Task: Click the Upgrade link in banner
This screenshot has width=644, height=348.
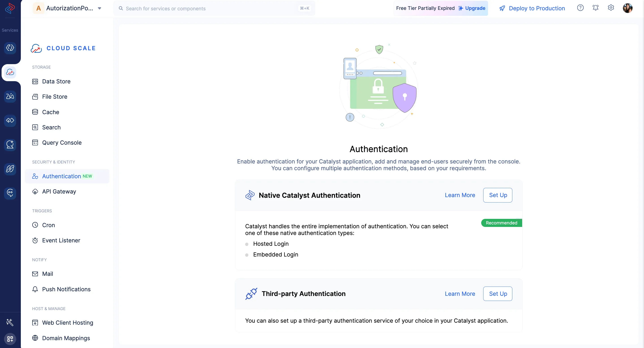Action: coord(475,8)
